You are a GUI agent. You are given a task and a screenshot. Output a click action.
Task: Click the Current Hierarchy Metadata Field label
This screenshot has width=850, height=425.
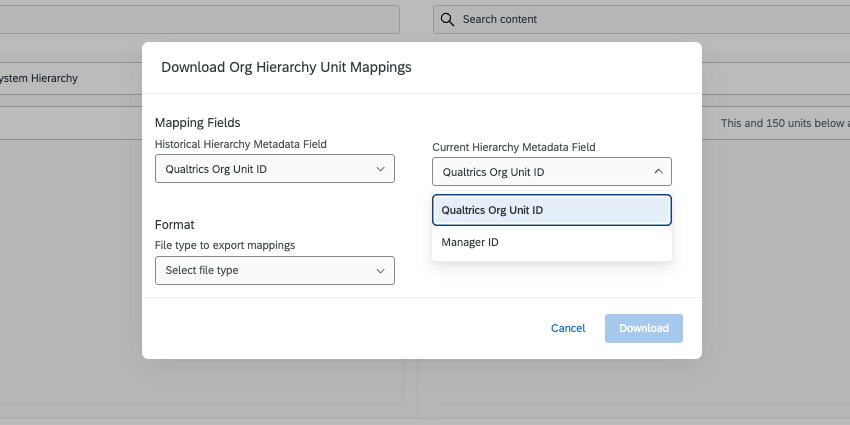click(x=513, y=147)
